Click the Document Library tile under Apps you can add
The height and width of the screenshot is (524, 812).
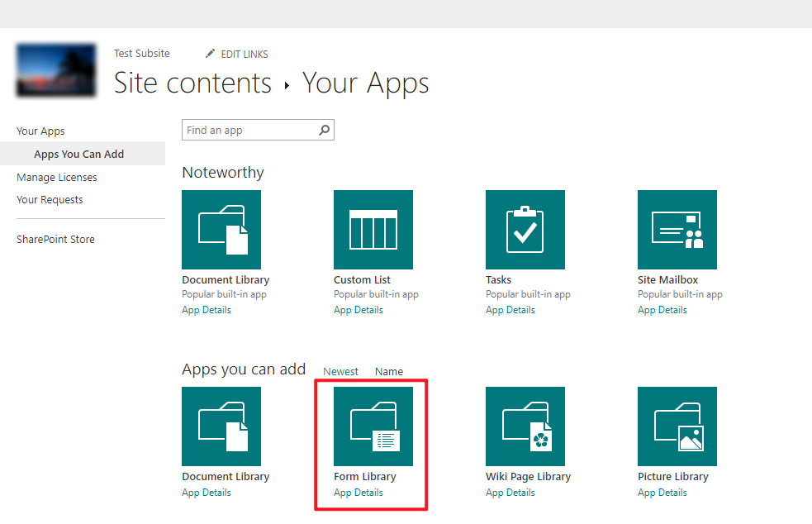tap(221, 426)
